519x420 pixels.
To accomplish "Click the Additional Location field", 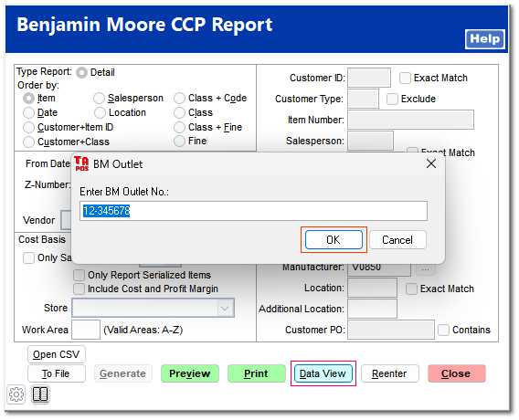I will click(x=373, y=309).
